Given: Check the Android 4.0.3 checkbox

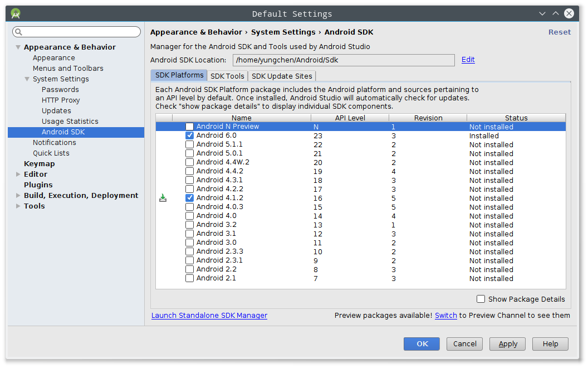Looking at the screenshot, I should tap(189, 207).
